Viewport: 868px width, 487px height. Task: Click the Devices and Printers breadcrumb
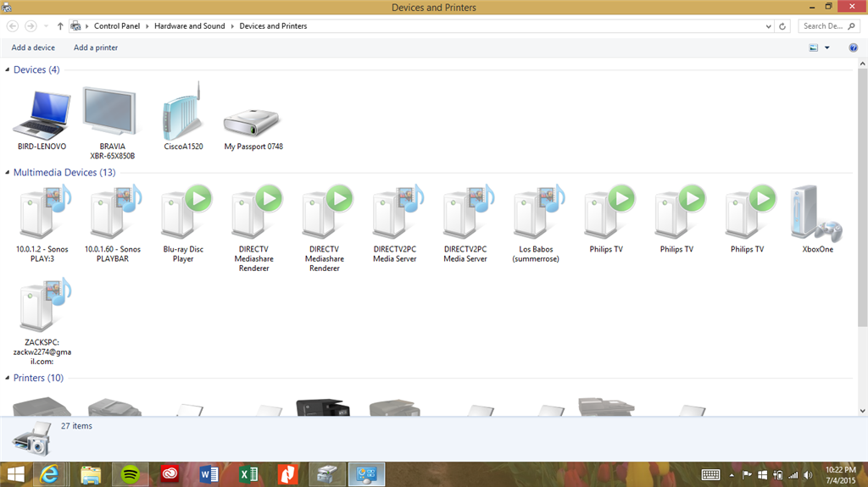[273, 26]
